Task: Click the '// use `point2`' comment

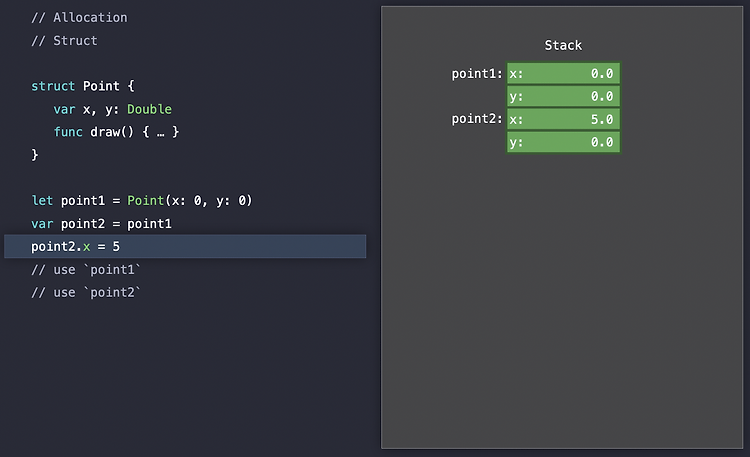Action: (x=86, y=292)
